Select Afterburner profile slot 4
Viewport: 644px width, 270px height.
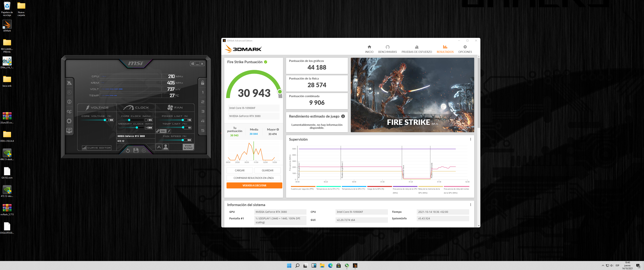point(203,121)
